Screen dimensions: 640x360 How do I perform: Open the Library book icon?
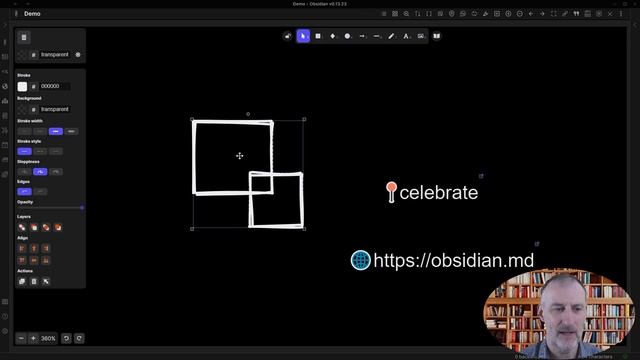coord(437,36)
